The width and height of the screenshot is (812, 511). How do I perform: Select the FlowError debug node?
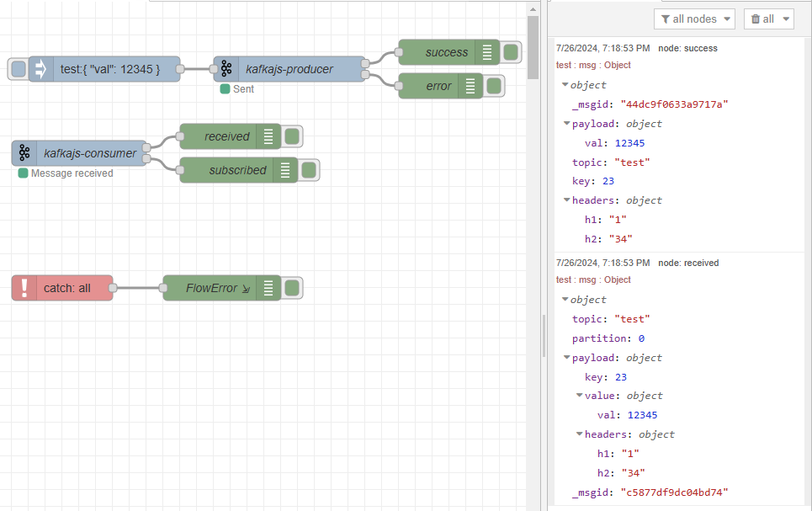point(222,288)
